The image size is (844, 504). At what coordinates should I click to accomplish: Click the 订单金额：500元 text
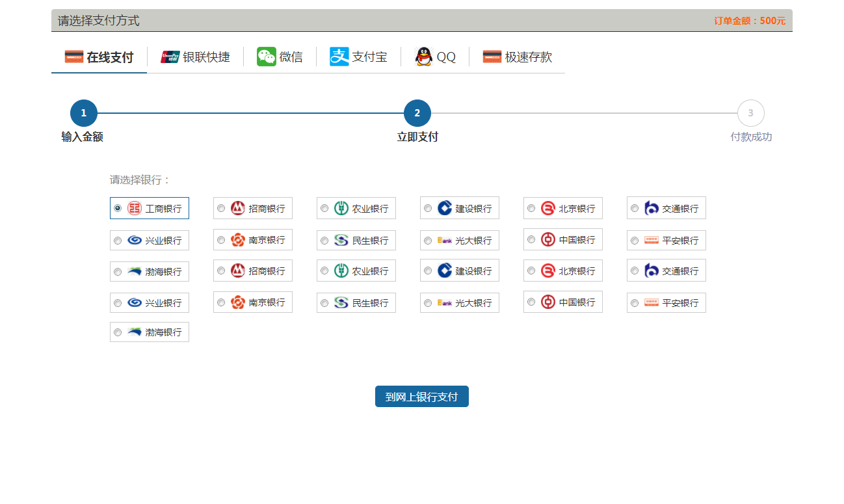750,21
